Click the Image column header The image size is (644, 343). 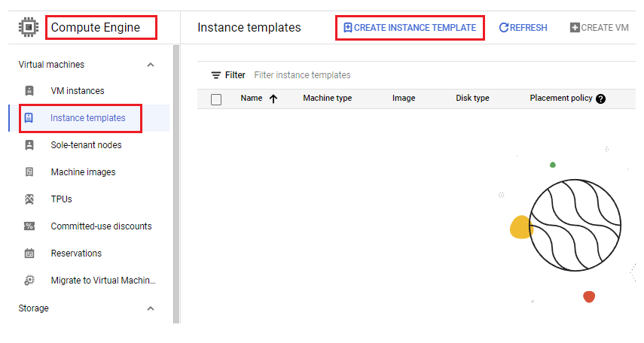tap(404, 98)
